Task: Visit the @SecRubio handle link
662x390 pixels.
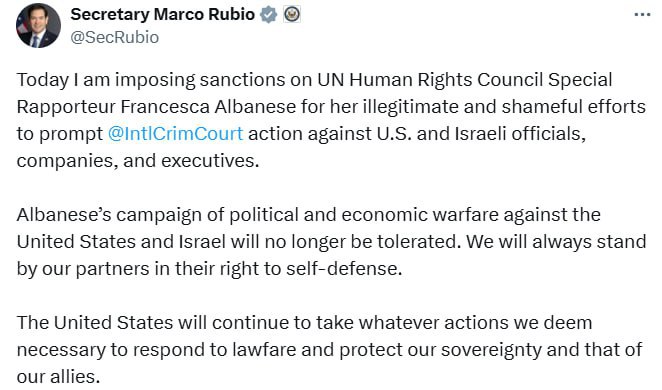Action: click(x=114, y=38)
